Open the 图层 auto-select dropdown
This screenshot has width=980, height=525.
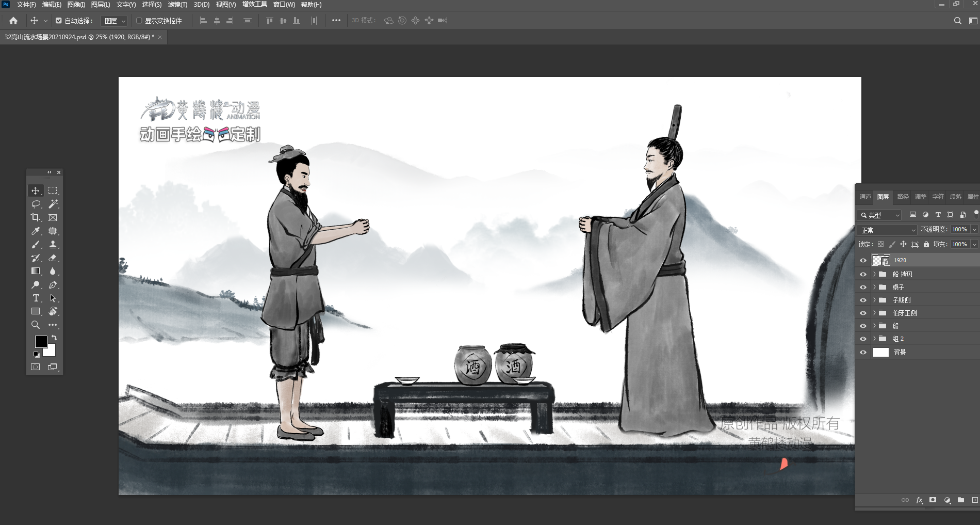[x=114, y=21]
